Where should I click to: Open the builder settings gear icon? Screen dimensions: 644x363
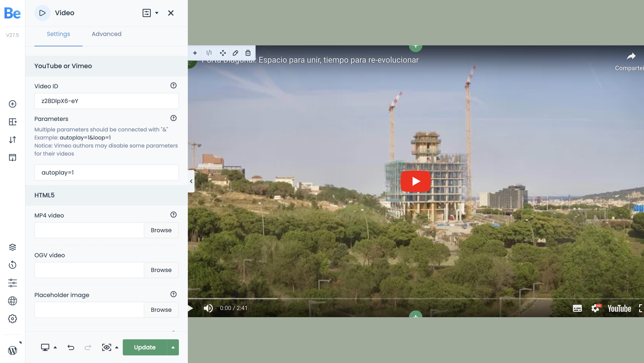click(x=13, y=319)
